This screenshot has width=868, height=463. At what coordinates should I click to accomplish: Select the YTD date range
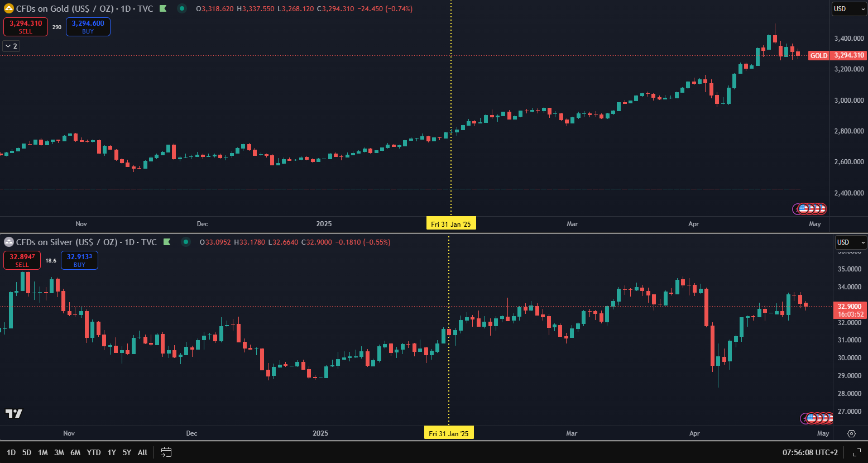tap(94, 452)
